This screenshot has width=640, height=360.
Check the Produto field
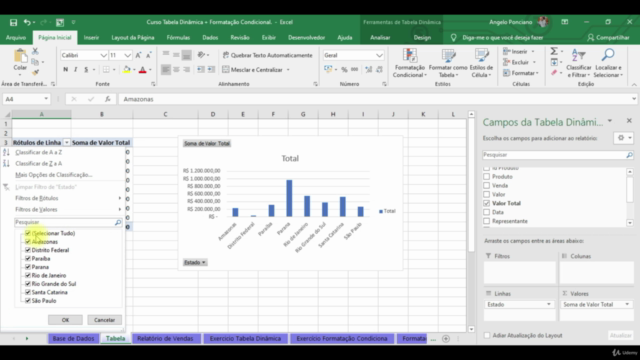tap(487, 177)
